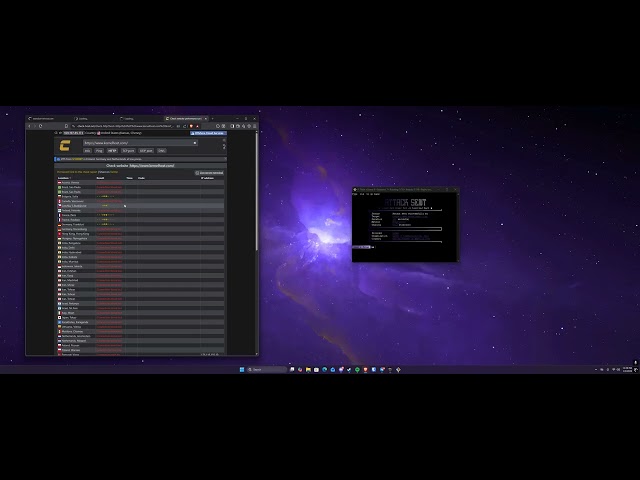Run the Ping check
The image size is (640, 480).
pyautogui.click(x=99, y=151)
